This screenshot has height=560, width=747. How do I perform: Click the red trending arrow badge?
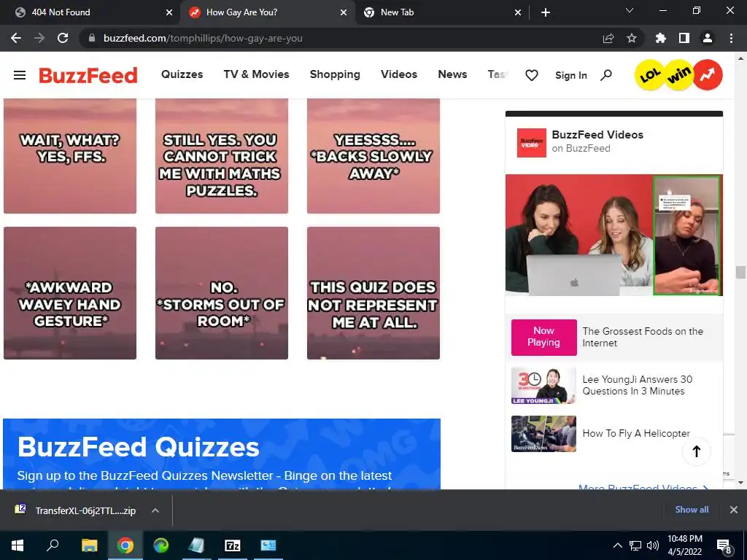[x=708, y=75]
